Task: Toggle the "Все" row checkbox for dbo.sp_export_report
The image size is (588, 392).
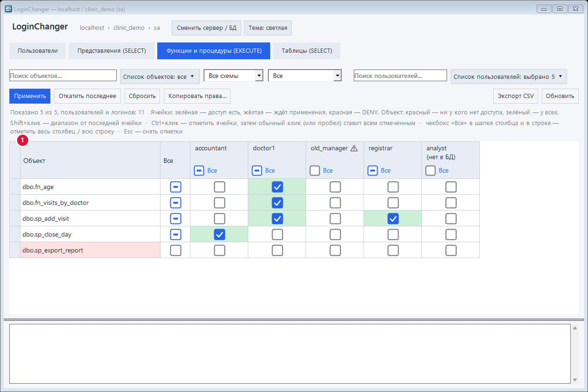Action: tap(175, 251)
